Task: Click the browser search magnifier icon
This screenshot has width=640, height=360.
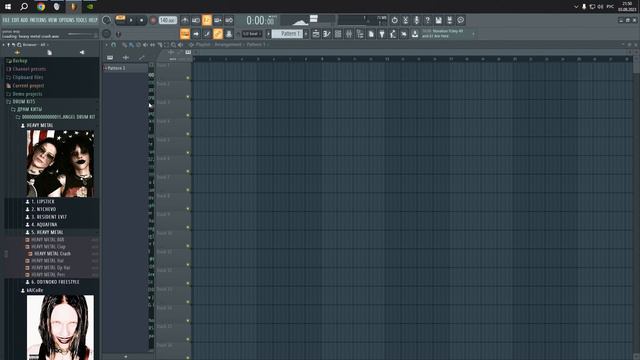Action: tap(19, 45)
